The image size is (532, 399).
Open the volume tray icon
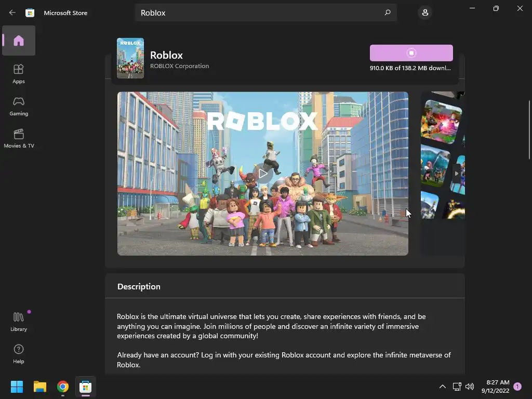tap(470, 387)
